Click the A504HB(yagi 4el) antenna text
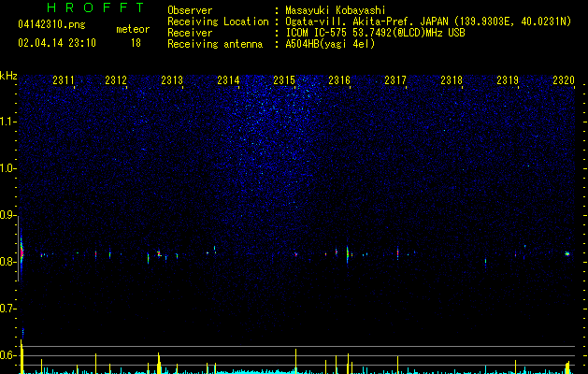Screen dimensions: 588x374 point(330,44)
